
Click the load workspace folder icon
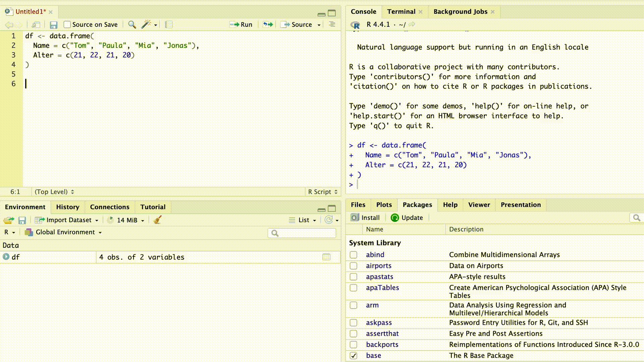pos(8,220)
